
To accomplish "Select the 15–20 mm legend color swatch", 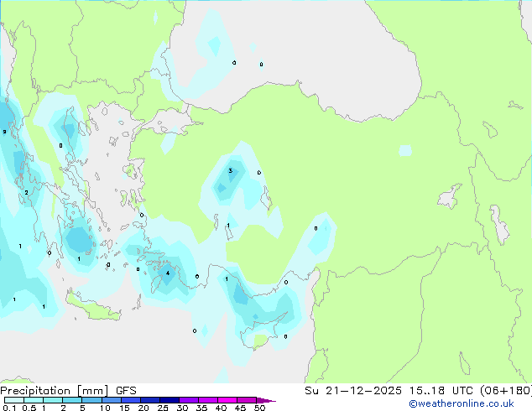I will (x=130, y=400).
